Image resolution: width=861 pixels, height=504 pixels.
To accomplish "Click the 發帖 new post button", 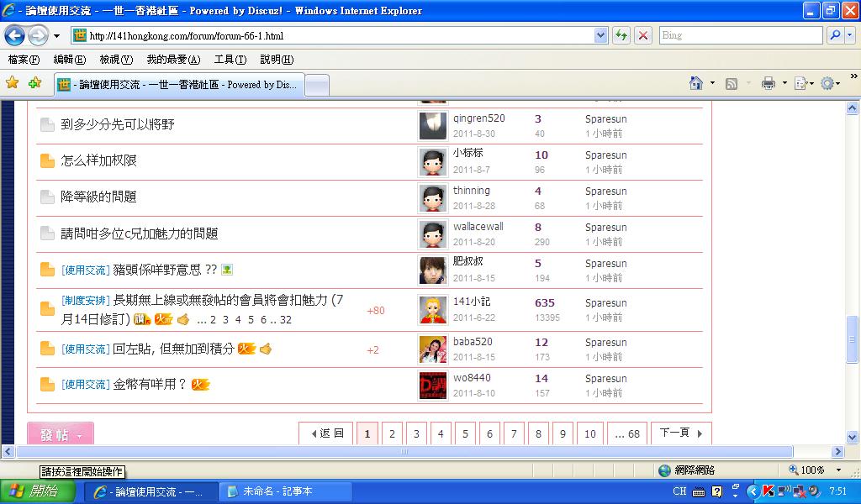I will pyautogui.click(x=61, y=434).
